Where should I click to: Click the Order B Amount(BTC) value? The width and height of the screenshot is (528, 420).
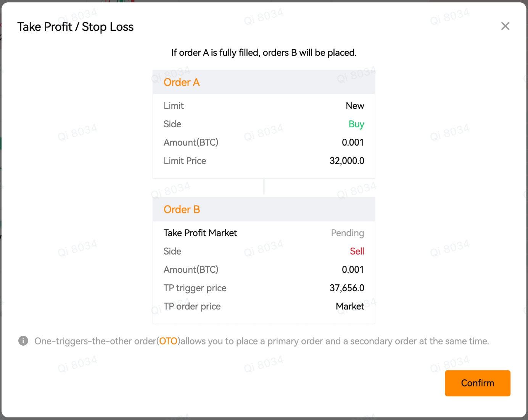(x=353, y=270)
